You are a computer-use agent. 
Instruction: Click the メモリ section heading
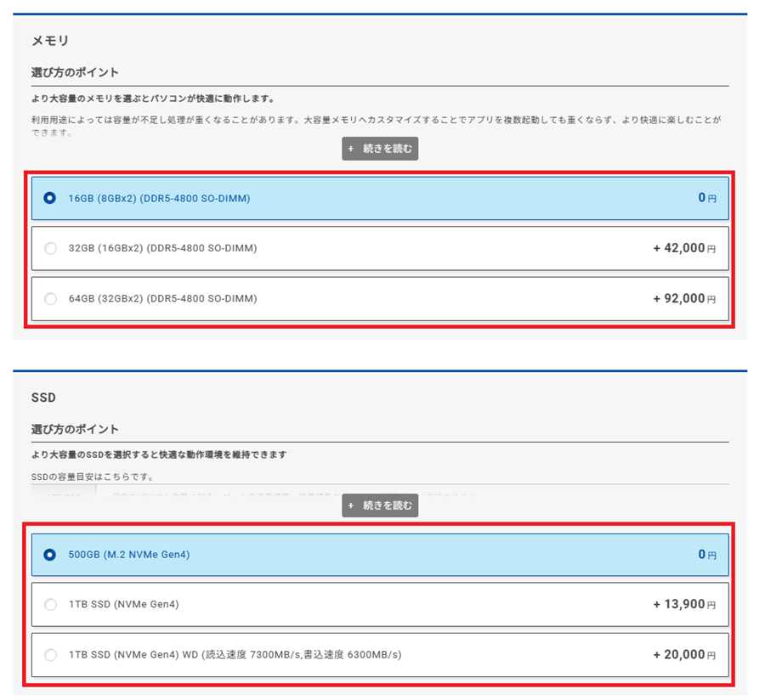click(x=50, y=40)
